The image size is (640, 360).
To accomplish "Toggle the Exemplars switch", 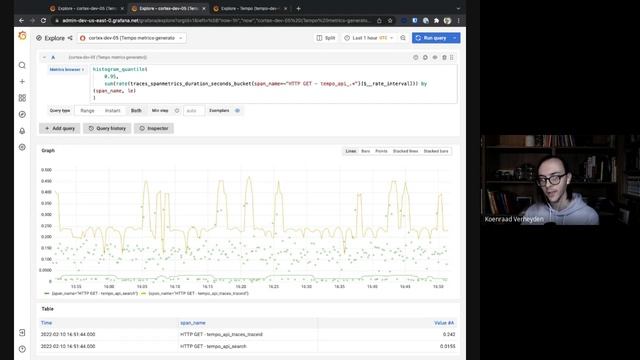I will [x=237, y=111].
